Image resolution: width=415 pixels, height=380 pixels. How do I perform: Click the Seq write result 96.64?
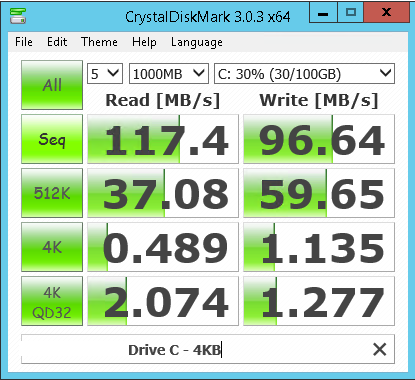click(319, 139)
